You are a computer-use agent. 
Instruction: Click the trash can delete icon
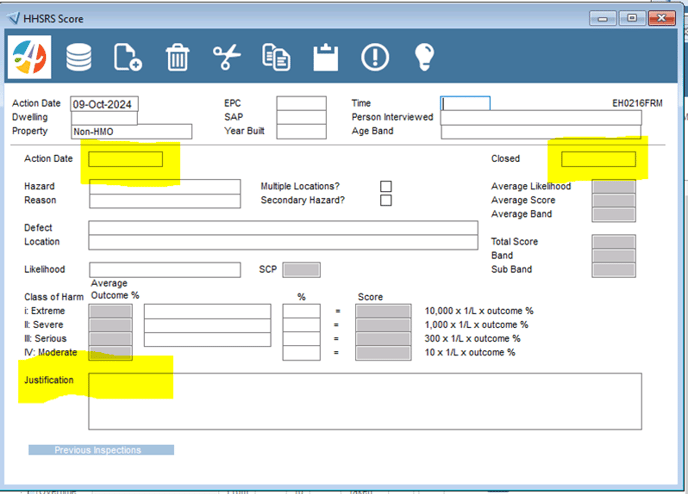point(177,57)
